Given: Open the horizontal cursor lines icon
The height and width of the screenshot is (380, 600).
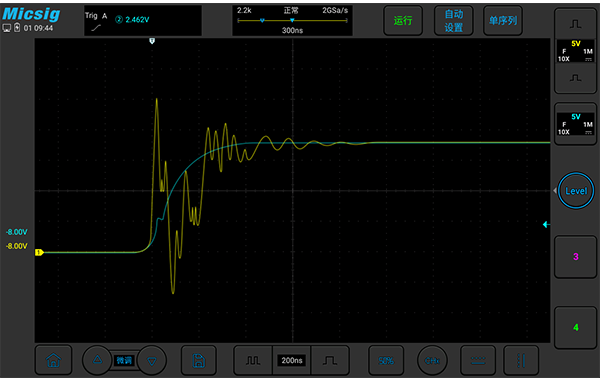Looking at the screenshot, I should pyautogui.click(x=478, y=360).
